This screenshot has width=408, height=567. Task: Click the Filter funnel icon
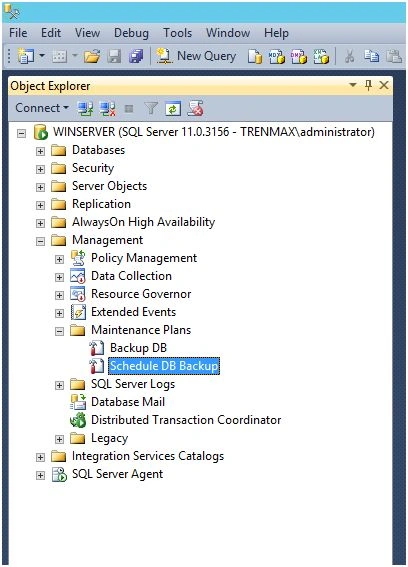coord(151,108)
